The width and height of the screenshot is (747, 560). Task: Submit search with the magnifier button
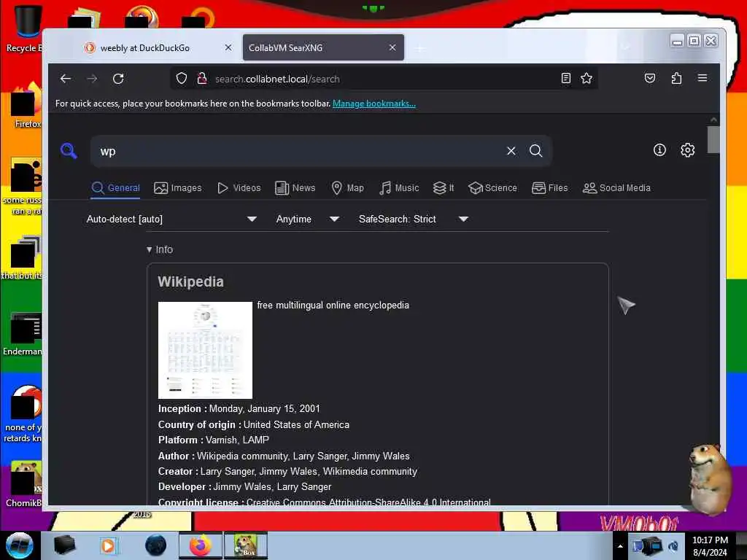point(536,151)
